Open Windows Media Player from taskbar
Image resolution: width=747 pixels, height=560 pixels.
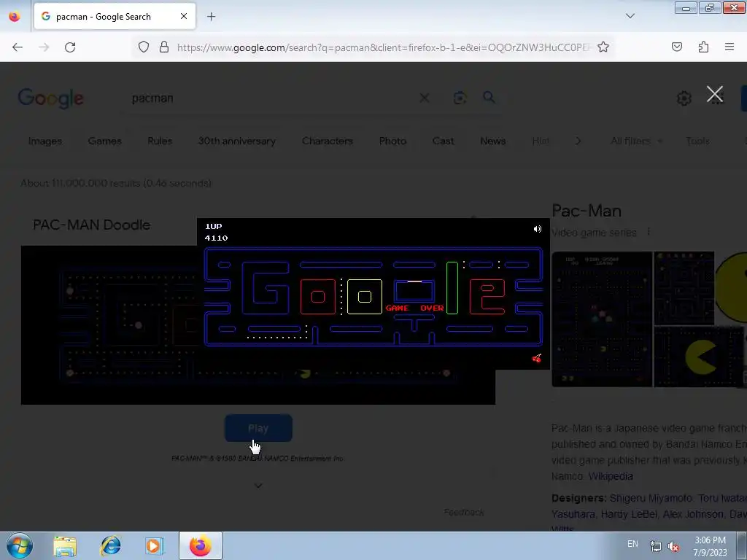coord(155,545)
